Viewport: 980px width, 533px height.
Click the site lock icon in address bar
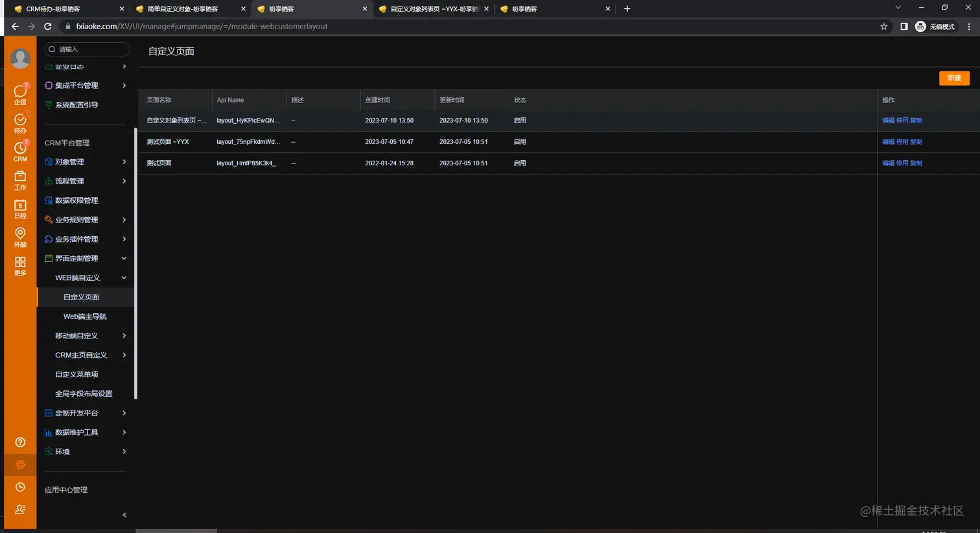[68, 27]
